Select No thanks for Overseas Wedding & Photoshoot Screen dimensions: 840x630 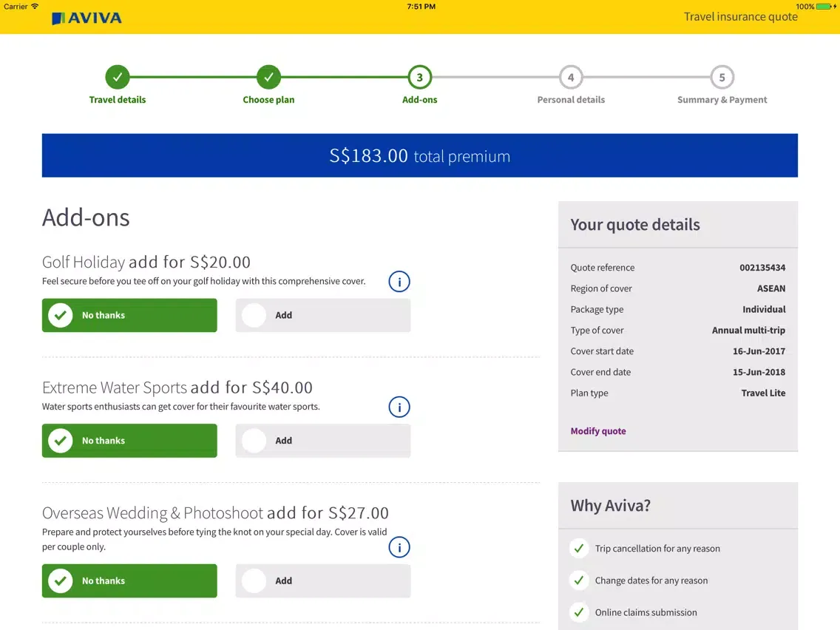[129, 580]
